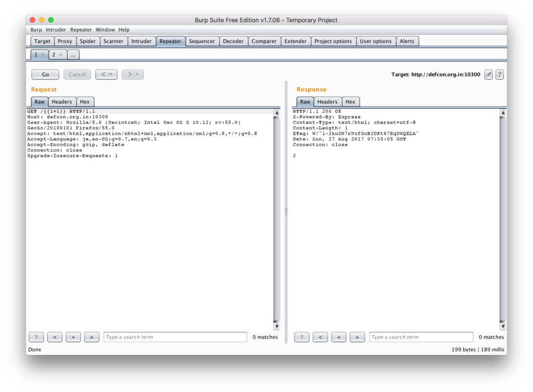Open history back dropdown button
The height and width of the screenshot is (392, 533).
tap(106, 74)
